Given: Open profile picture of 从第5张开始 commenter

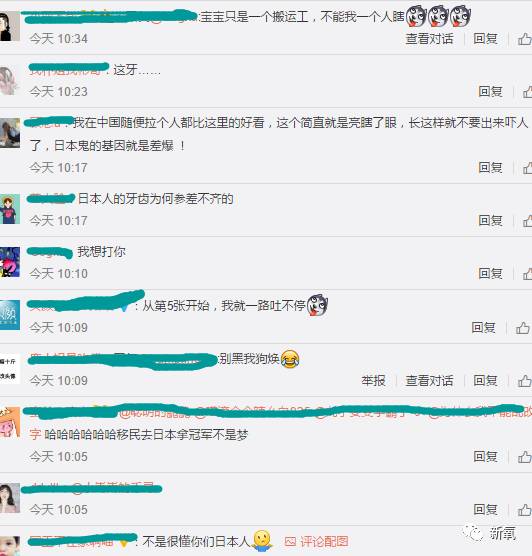Looking at the screenshot, I should [10, 315].
